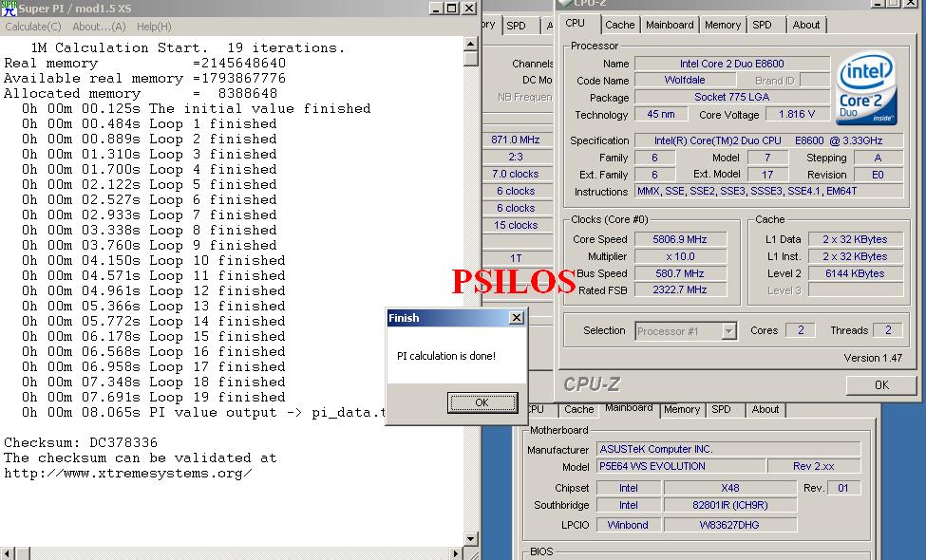Switch to the Mainboard tab in front CPU-Z window
The height and width of the screenshot is (560, 926).
[x=670, y=25]
